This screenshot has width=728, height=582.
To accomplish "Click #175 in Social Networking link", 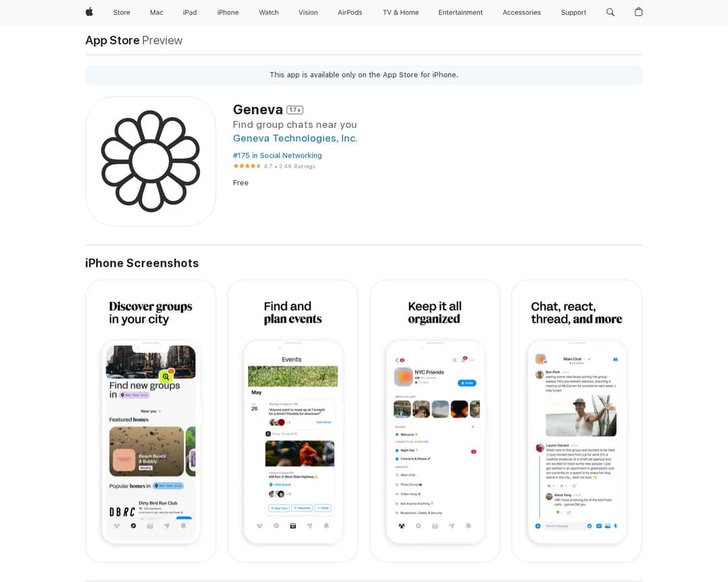I will [277, 156].
